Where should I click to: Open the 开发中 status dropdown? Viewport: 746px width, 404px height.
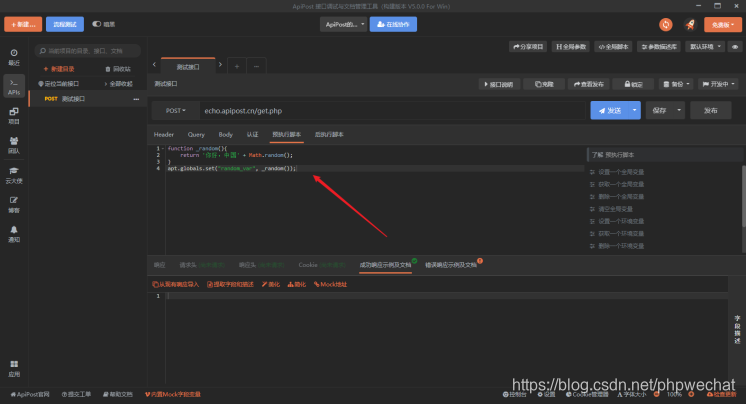[x=718, y=84]
